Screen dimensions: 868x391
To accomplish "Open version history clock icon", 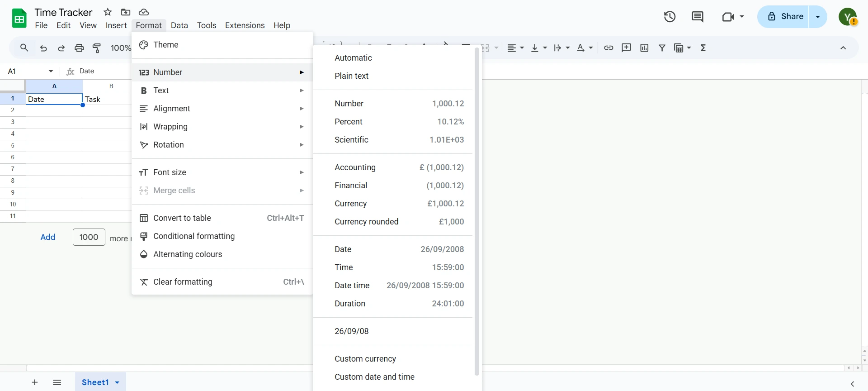I will [670, 17].
